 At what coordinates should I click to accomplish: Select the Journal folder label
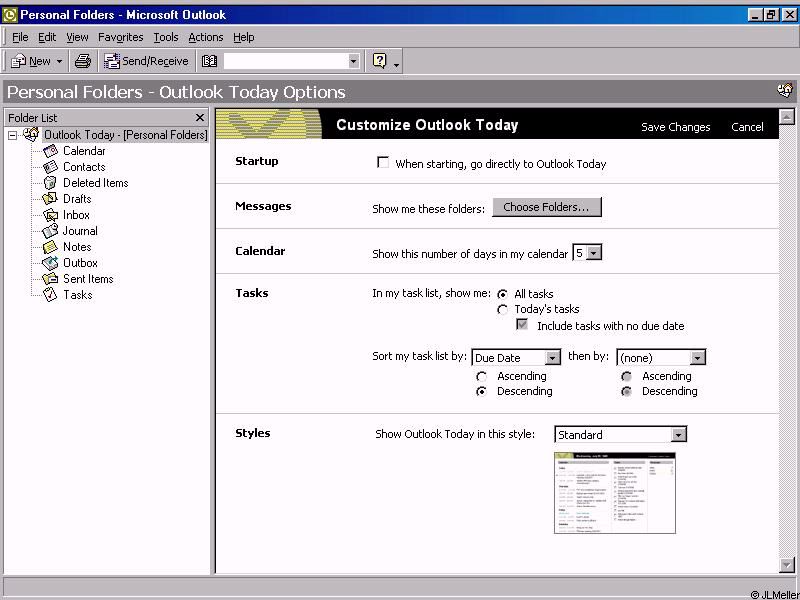tap(80, 231)
